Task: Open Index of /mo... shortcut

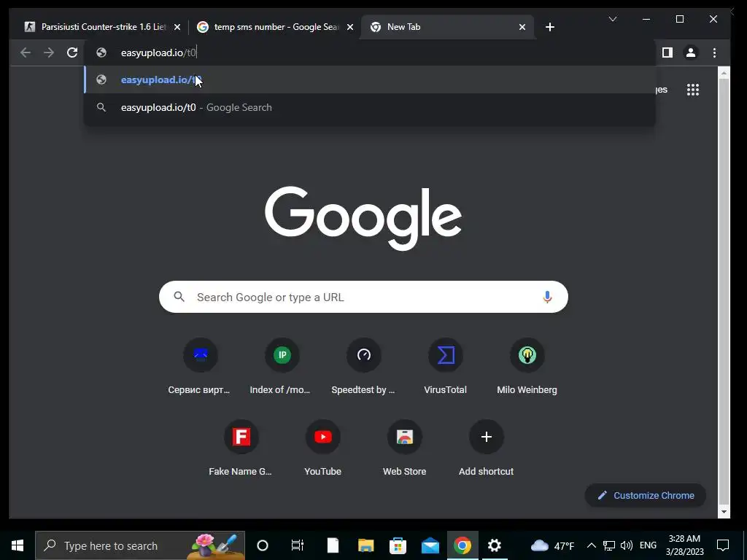Action: 282,366
